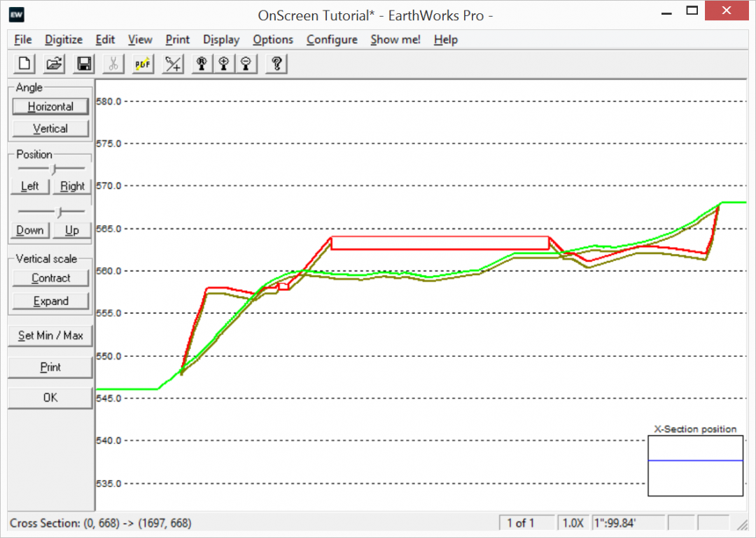This screenshot has width=756, height=538.
Task: Open the Show me! menu
Action: point(395,40)
